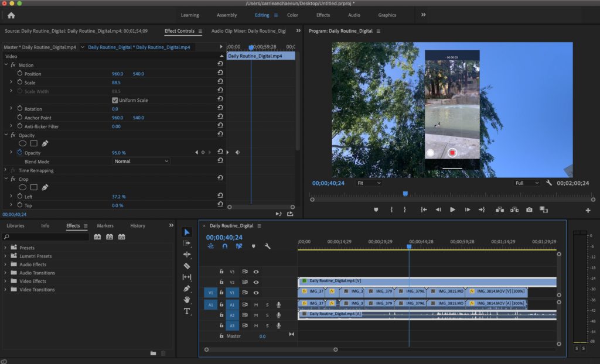Solo audio track A2

tap(267, 315)
